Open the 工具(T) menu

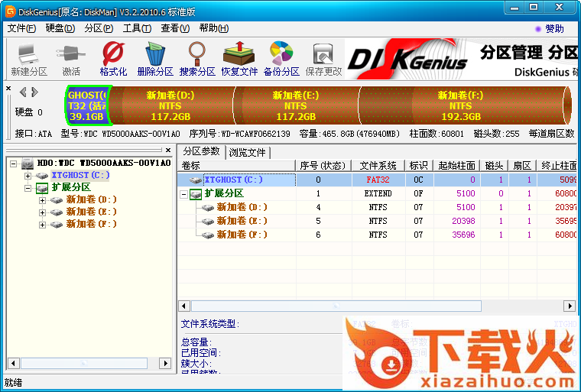tap(137, 28)
